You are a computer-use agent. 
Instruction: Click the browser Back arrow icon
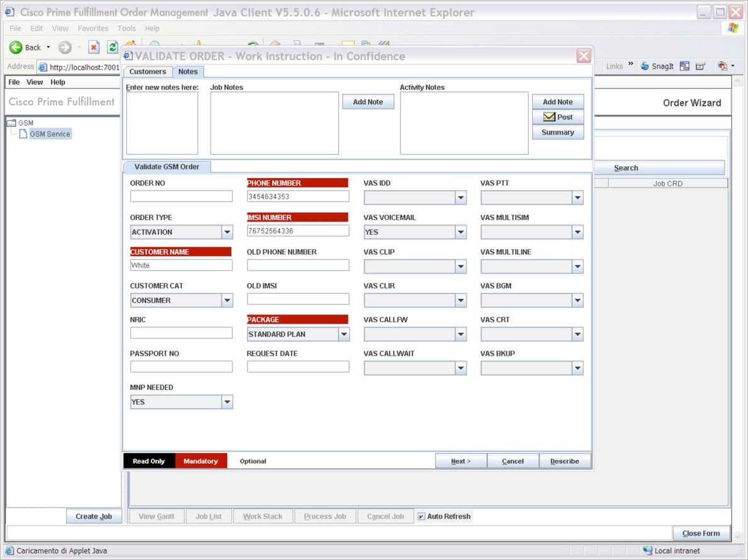(16, 47)
